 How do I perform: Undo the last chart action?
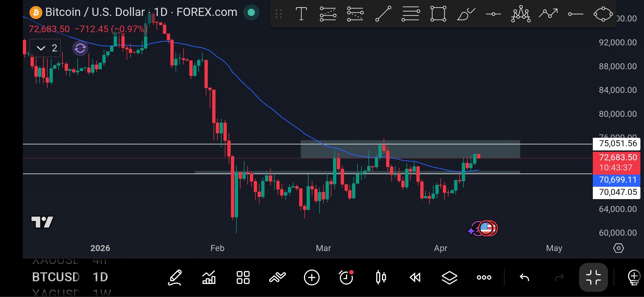pyautogui.click(x=524, y=277)
